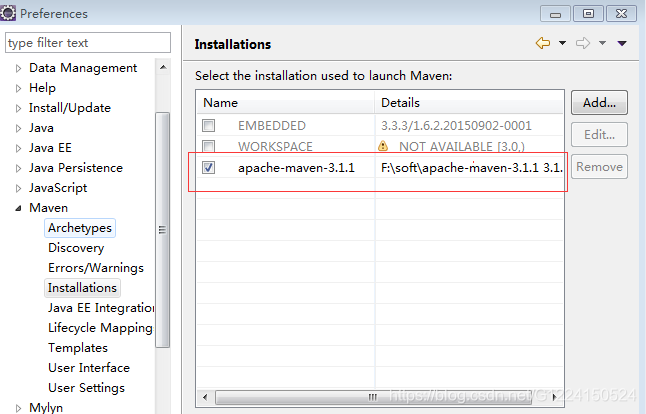646x414 pixels.
Task: Expand the Data Management tree node
Action: (x=18, y=68)
